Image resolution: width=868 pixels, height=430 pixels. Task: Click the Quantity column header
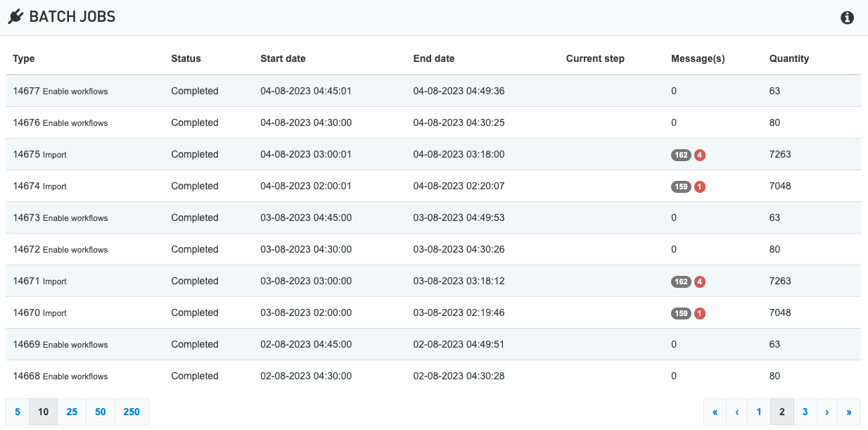[x=789, y=58]
